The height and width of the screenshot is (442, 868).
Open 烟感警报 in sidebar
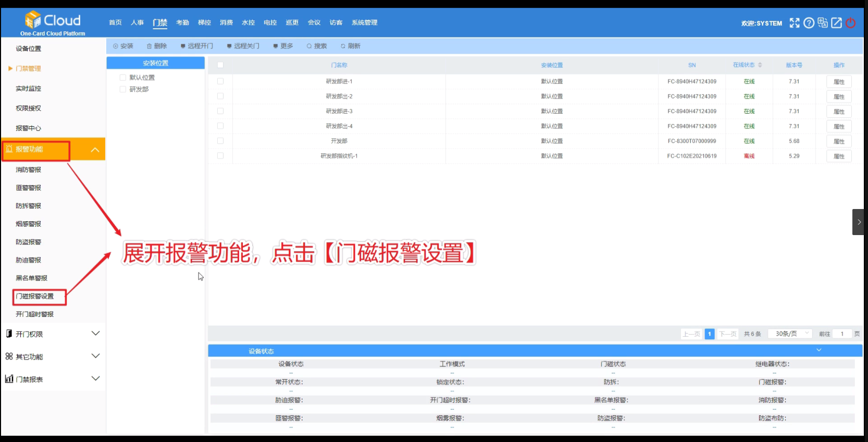28,224
